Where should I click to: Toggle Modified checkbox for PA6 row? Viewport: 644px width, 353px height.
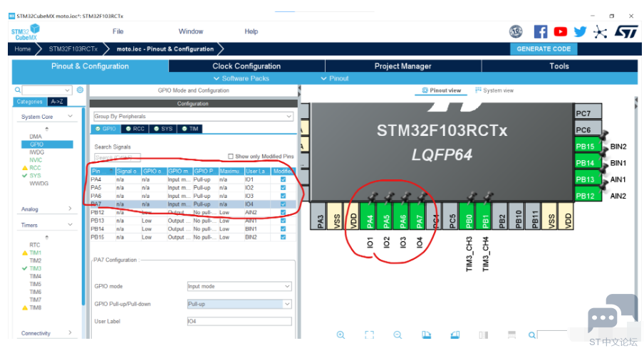[x=283, y=196]
